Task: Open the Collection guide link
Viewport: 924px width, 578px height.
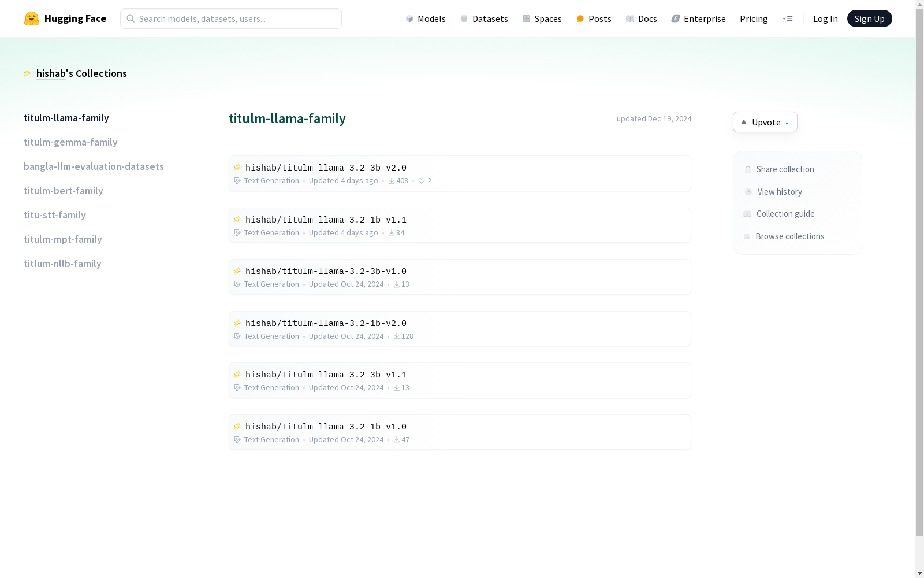Action: tap(779, 214)
